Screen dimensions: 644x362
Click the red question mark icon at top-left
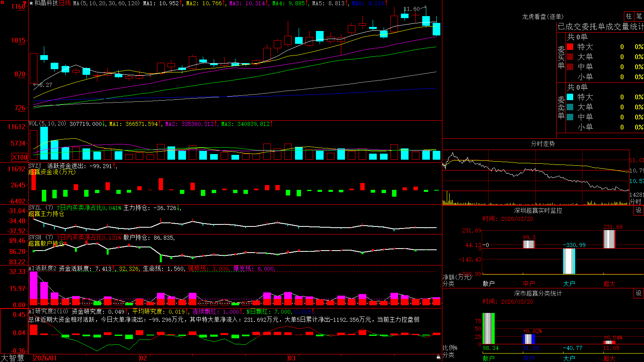click(x=25, y=3)
